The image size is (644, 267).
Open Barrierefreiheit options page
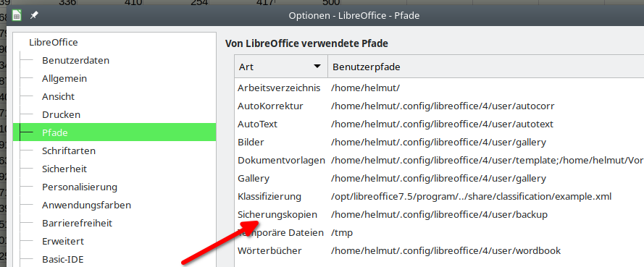[78, 223]
